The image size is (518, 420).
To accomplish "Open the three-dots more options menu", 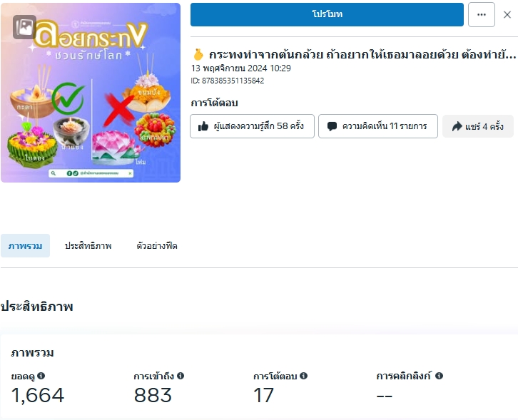I will (482, 14).
